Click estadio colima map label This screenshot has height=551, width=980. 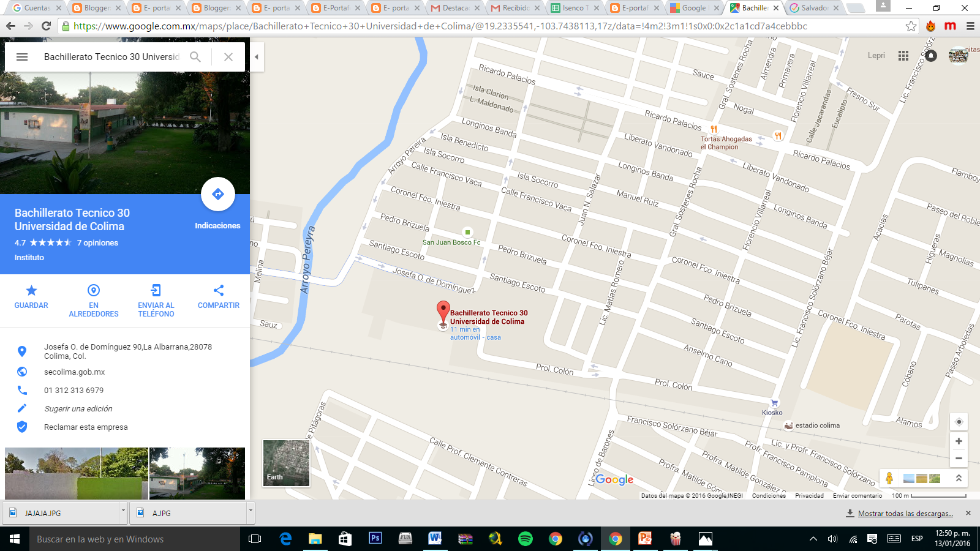(x=817, y=425)
